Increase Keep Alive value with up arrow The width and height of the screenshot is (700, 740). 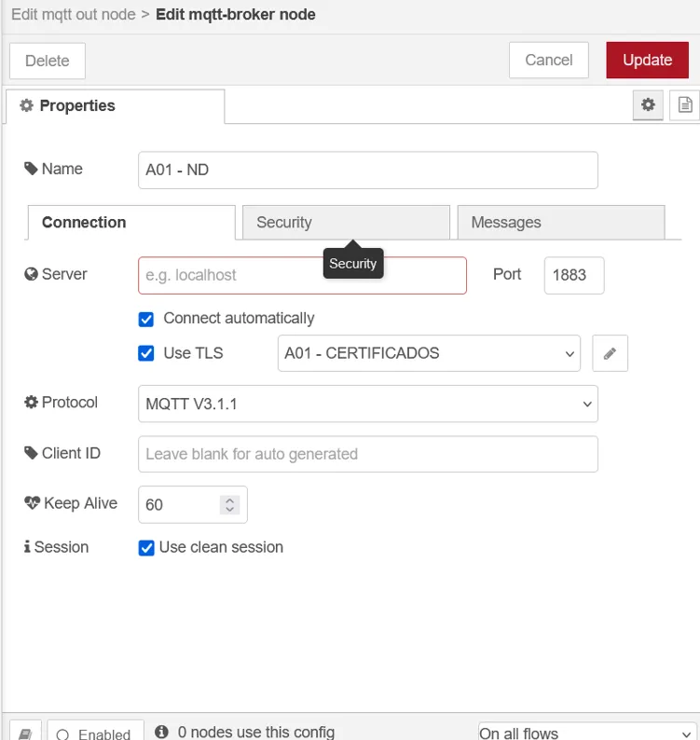click(230, 500)
